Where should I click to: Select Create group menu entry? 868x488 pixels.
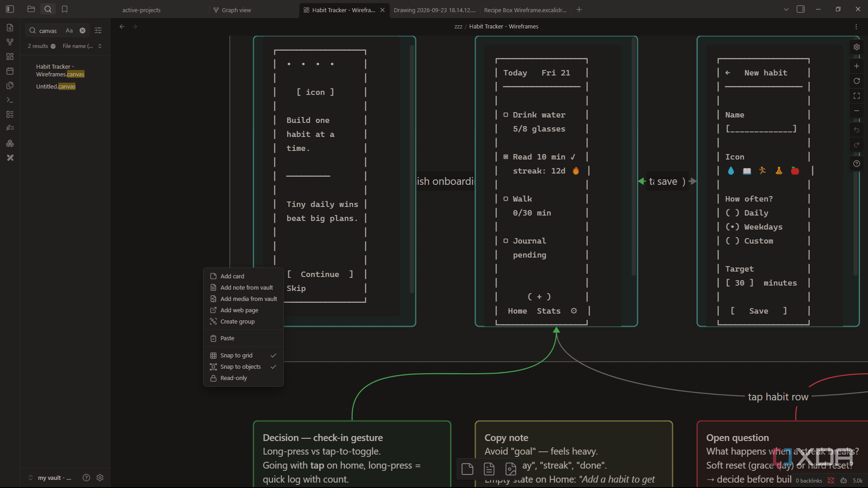coord(243,321)
